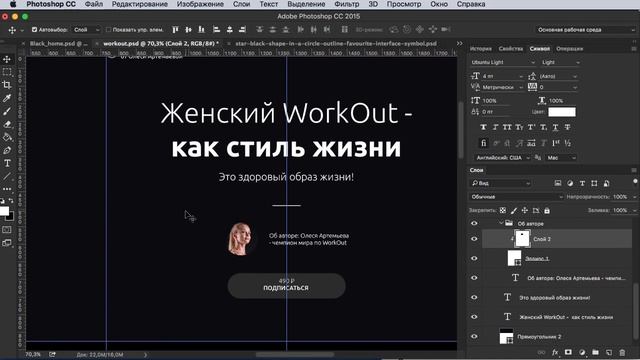Viewport: 640px width, 360px height.
Task: Hide the Об авторе group
Action: [474, 224]
